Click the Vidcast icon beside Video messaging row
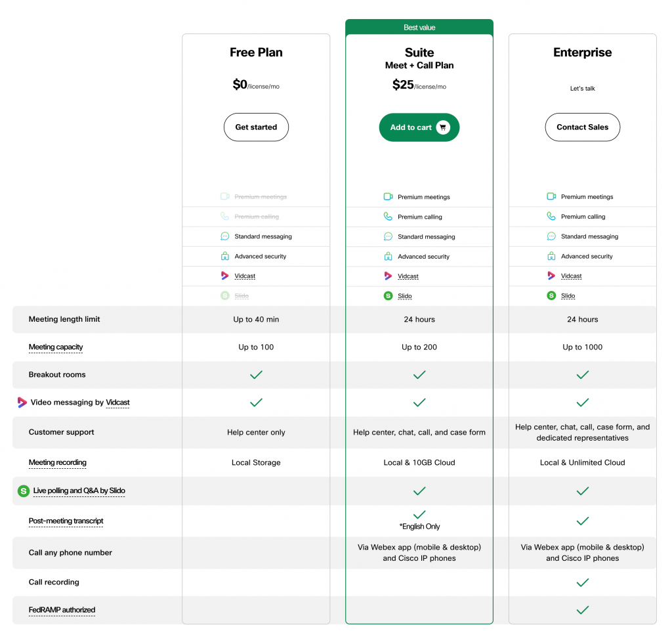Viewport: 672px width, 633px height. point(22,403)
